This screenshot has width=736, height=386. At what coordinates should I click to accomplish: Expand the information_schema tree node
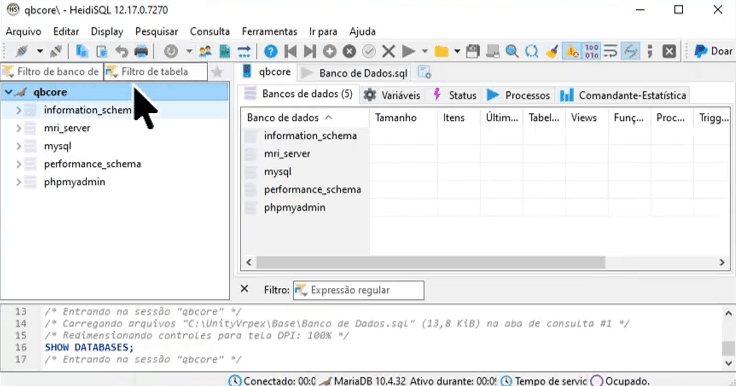click(x=19, y=110)
